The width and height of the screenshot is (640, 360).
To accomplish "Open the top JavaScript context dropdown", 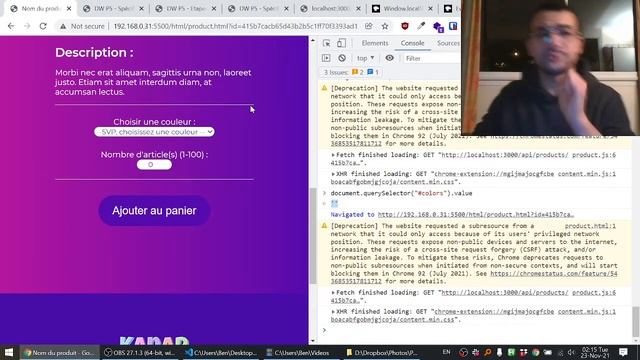I will (365, 58).
